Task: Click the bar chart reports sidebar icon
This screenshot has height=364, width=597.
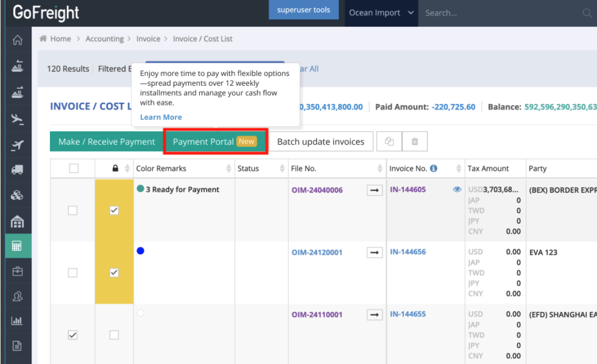Action: pyautogui.click(x=17, y=321)
